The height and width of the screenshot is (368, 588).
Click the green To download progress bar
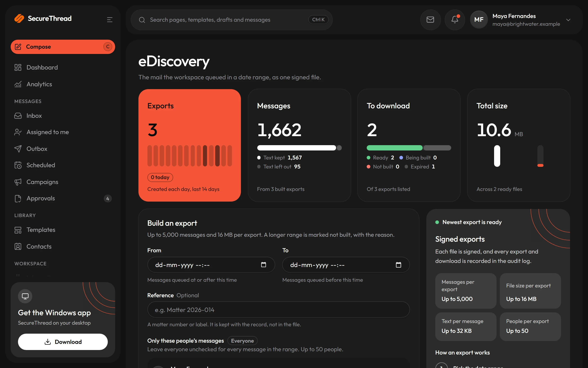(395, 148)
